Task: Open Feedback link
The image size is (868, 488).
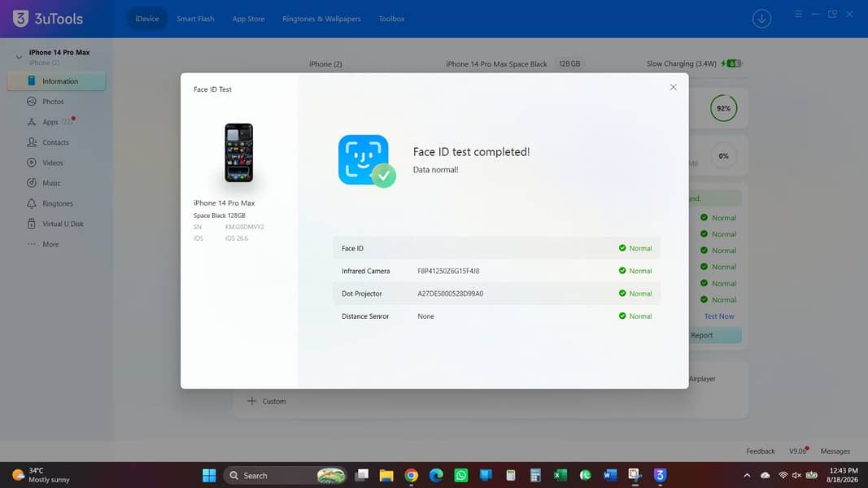Action: (760, 451)
